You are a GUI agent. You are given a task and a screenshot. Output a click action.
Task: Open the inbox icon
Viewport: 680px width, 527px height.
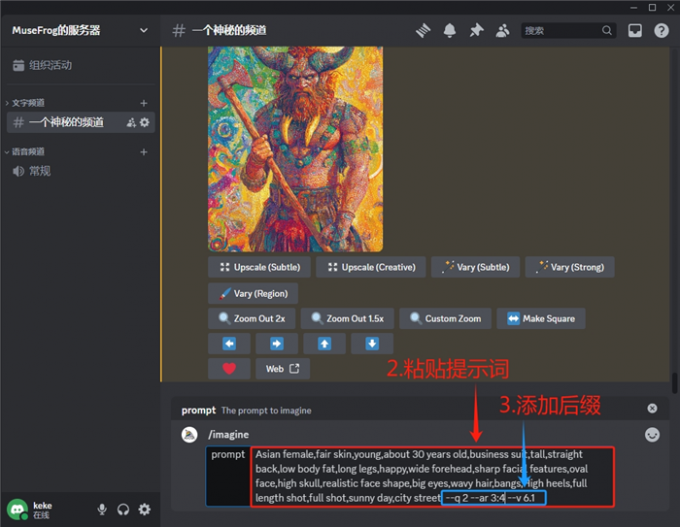pos(635,30)
